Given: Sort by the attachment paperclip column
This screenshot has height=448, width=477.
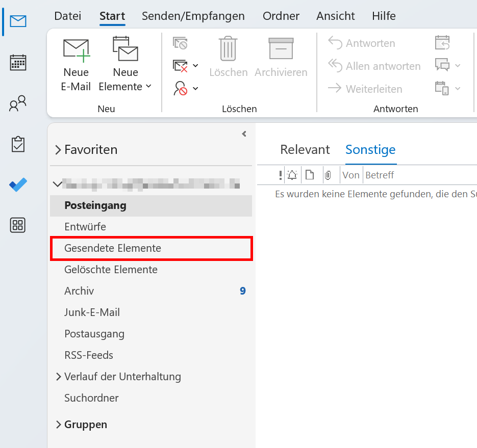Looking at the screenshot, I should (328, 175).
